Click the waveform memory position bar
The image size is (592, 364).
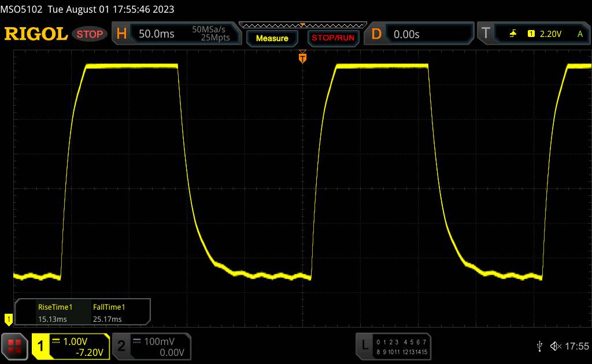click(302, 25)
